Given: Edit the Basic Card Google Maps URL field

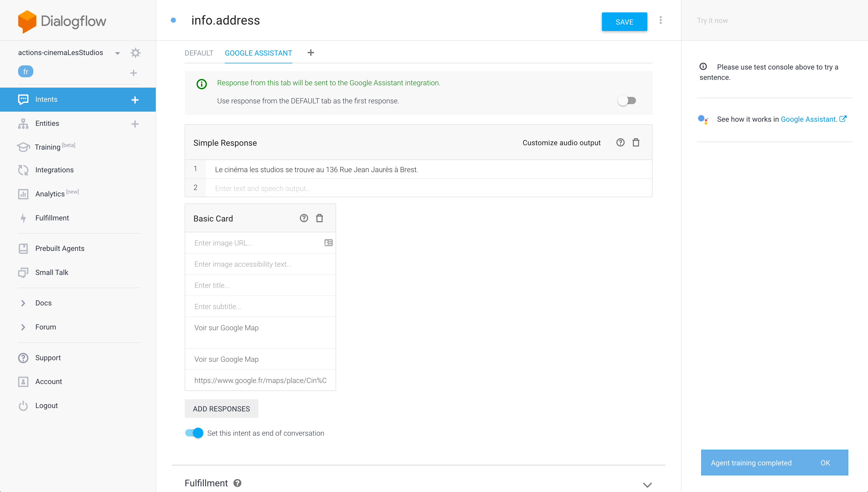Looking at the screenshot, I should (260, 380).
